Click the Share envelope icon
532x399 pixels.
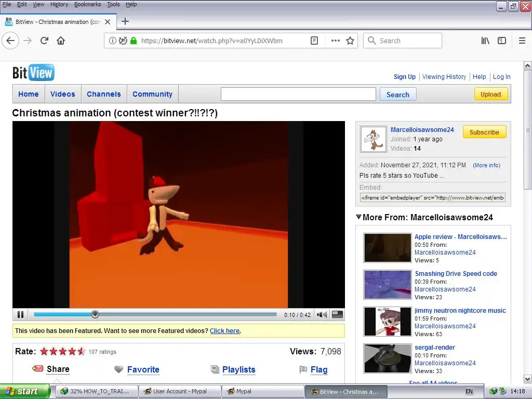(x=37, y=368)
